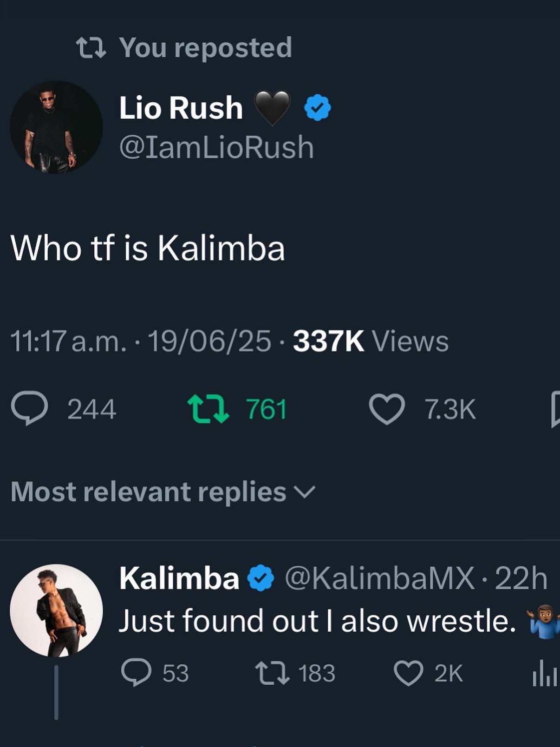The image size is (560, 747).
Task: Open the @KalimbaMX handle link
Action: (379, 579)
